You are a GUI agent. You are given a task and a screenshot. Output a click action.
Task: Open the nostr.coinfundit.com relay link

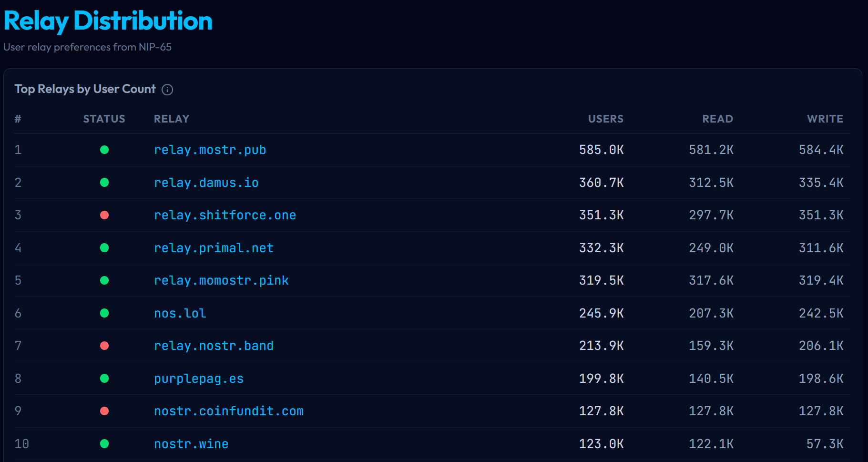pyautogui.click(x=229, y=411)
